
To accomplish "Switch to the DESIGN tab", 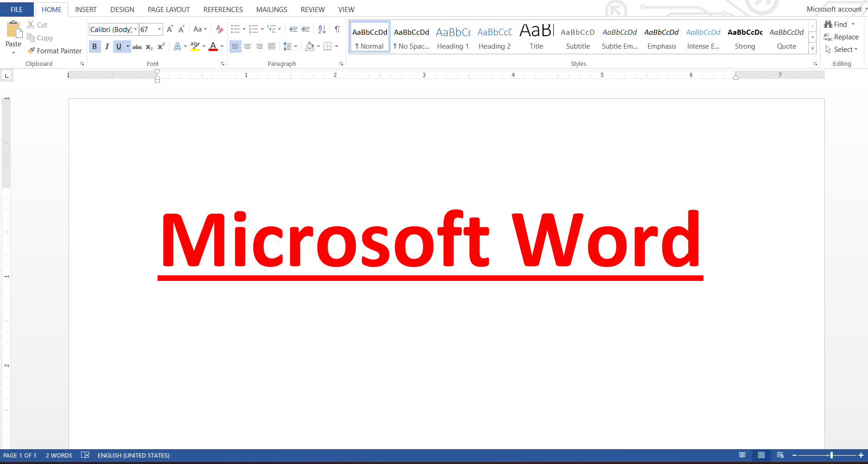I will [x=122, y=9].
